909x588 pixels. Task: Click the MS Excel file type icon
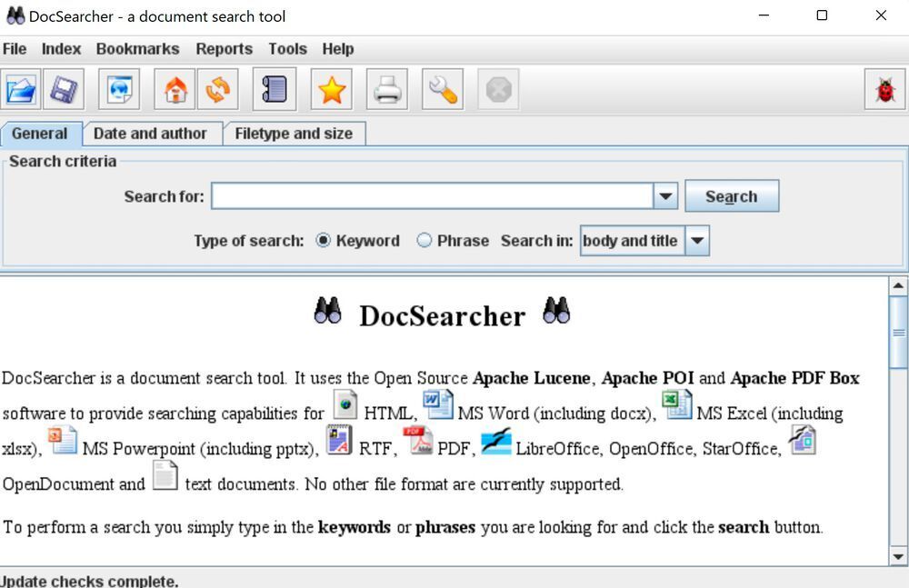[677, 404]
